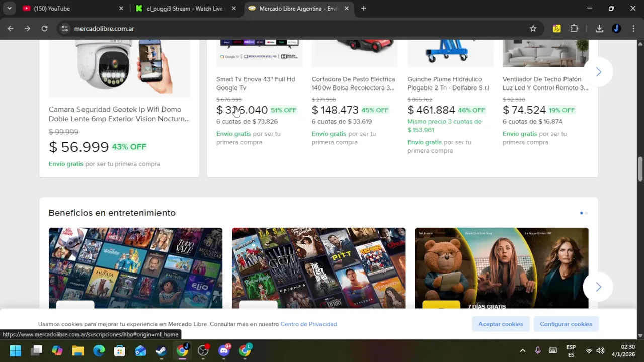Open the tab search dropdown arrow
The image size is (644, 362).
pos(9,8)
